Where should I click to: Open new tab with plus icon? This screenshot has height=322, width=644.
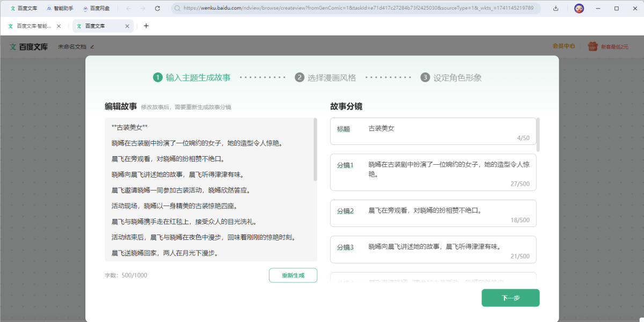tap(146, 26)
